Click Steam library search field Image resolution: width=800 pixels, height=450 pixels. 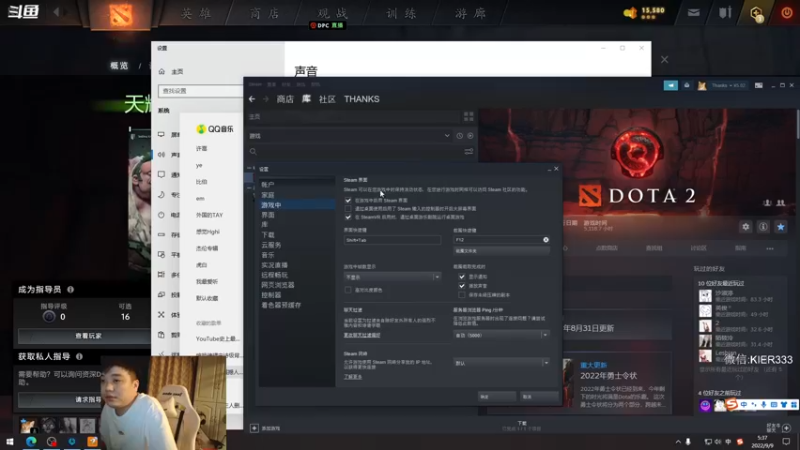[x=357, y=152]
